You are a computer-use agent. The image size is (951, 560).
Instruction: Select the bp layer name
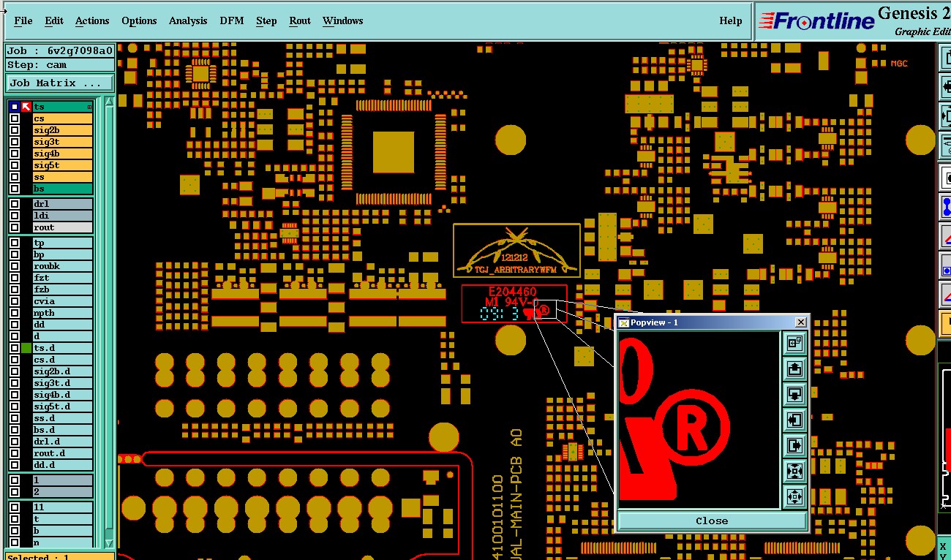(63, 254)
